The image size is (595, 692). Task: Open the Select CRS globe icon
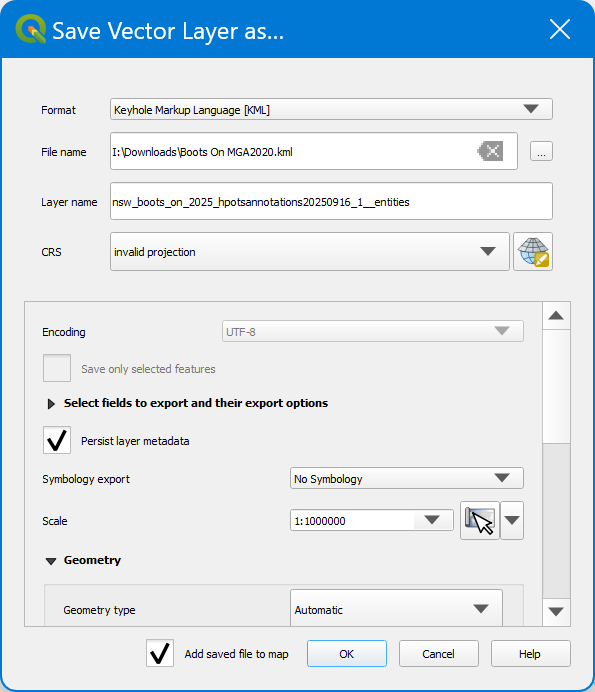tap(533, 252)
